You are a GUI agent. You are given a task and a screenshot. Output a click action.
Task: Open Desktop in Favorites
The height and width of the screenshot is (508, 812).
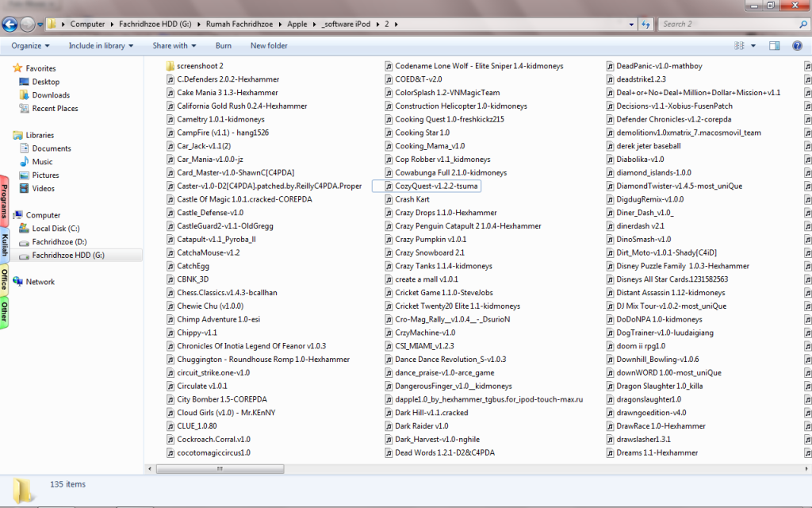point(45,82)
